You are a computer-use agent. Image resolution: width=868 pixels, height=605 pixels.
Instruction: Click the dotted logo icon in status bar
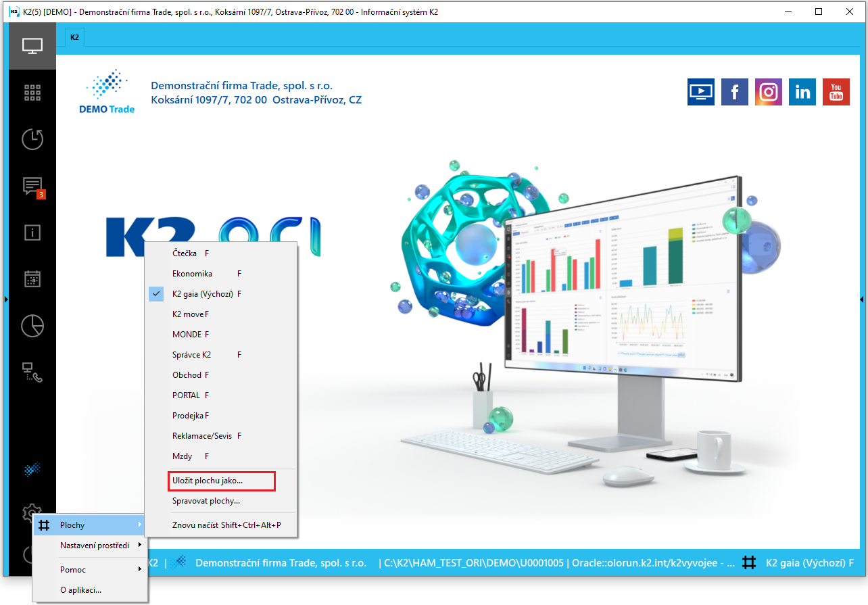pyautogui.click(x=178, y=562)
